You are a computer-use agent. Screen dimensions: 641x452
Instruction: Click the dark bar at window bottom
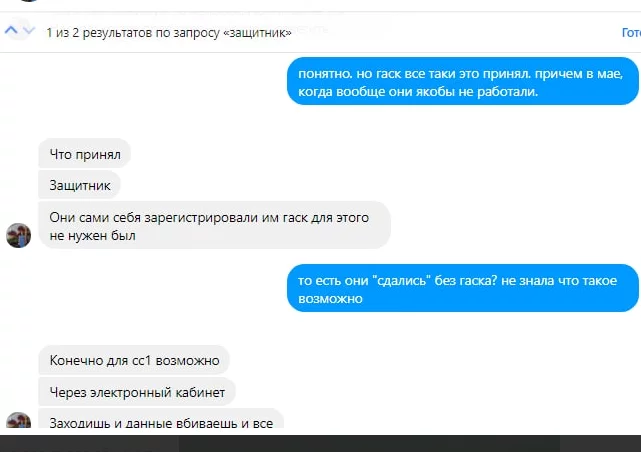[x=320, y=443]
